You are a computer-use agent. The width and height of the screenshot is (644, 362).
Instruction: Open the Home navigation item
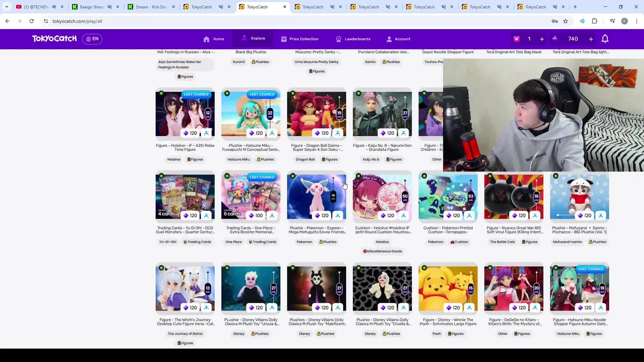(213, 39)
